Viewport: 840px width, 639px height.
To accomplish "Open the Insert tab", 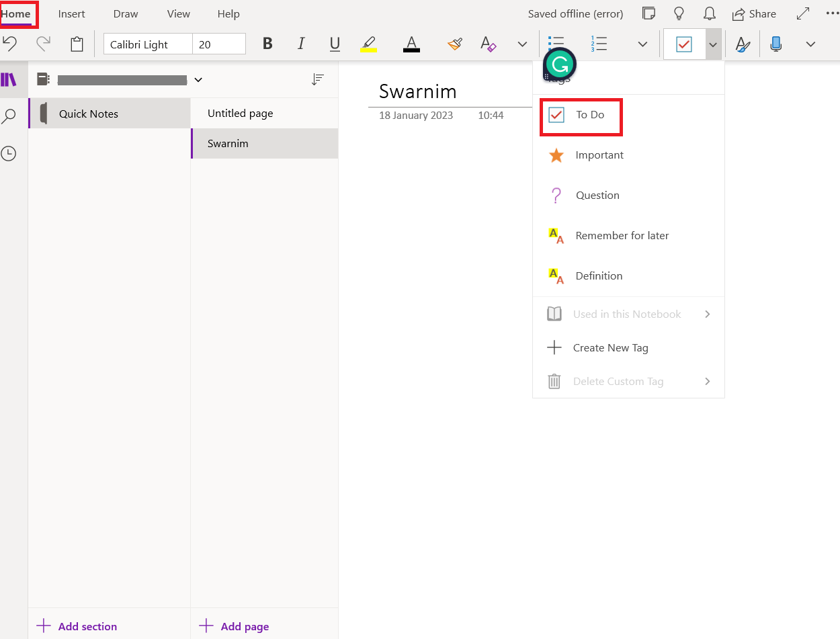I will pyautogui.click(x=72, y=13).
